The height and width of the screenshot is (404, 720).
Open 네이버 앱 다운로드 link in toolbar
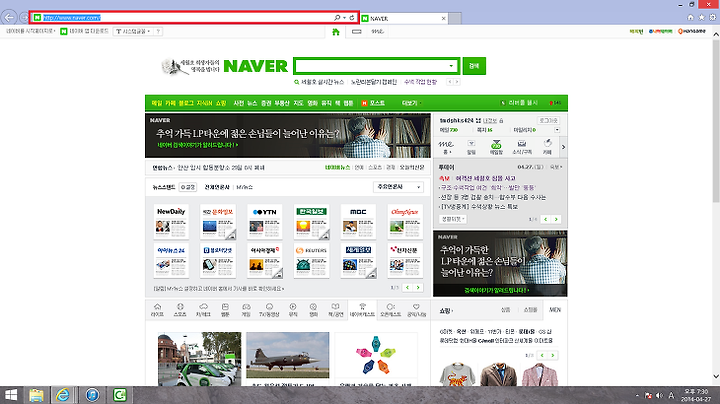pos(84,31)
